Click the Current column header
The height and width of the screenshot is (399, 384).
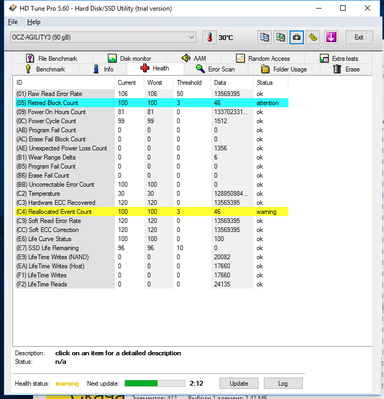(129, 83)
